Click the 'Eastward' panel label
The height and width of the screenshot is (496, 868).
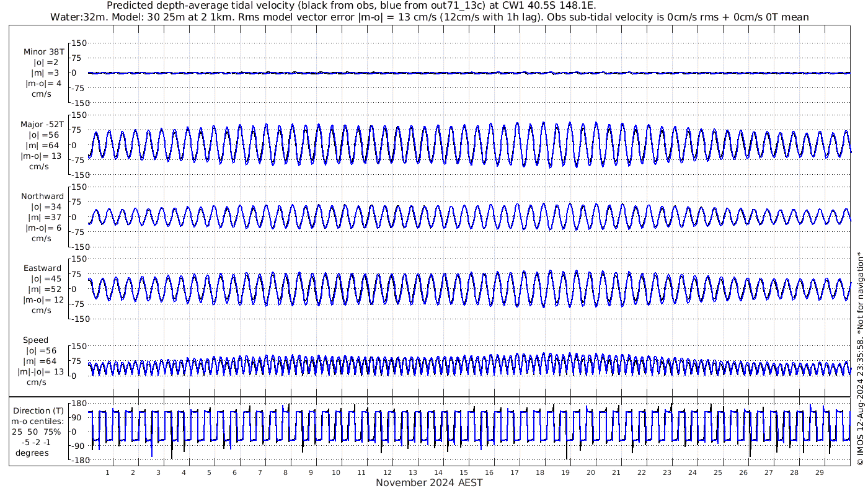(42, 268)
